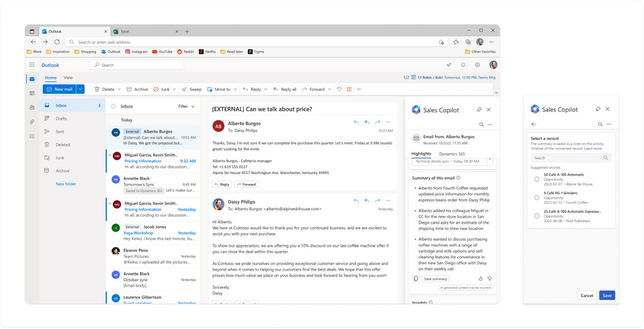
Task: Click the Outlook search box
Action: pyautogui.click(x=137, y=65)
